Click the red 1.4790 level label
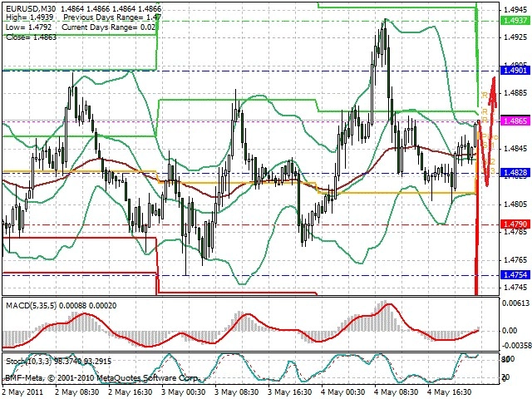 coord(515,224)
